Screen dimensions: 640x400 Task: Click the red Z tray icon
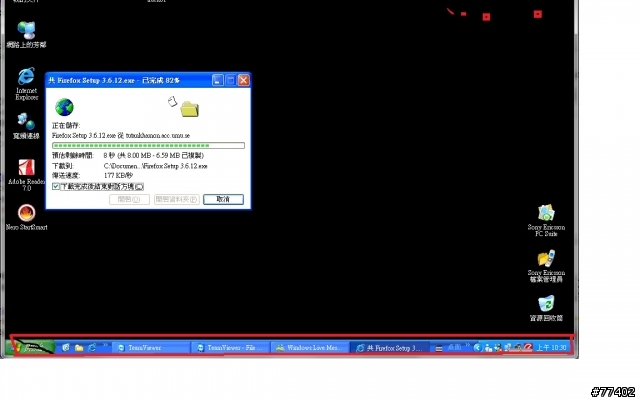click(x=528, y=348)
